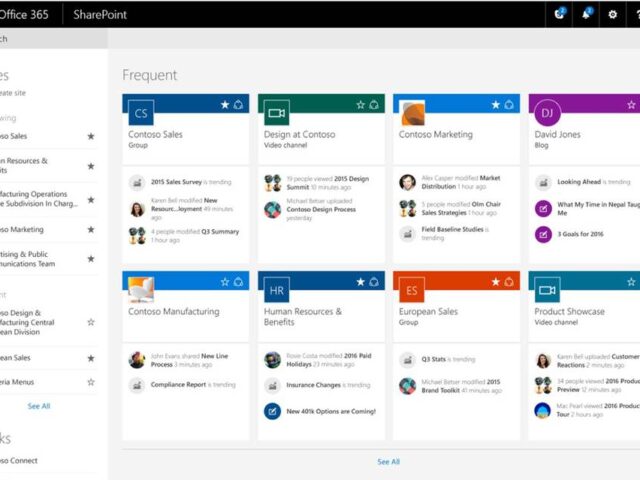Screen dimensions: 640x480
Task: Open New Line Process activity item
Action: pos(189,360)
